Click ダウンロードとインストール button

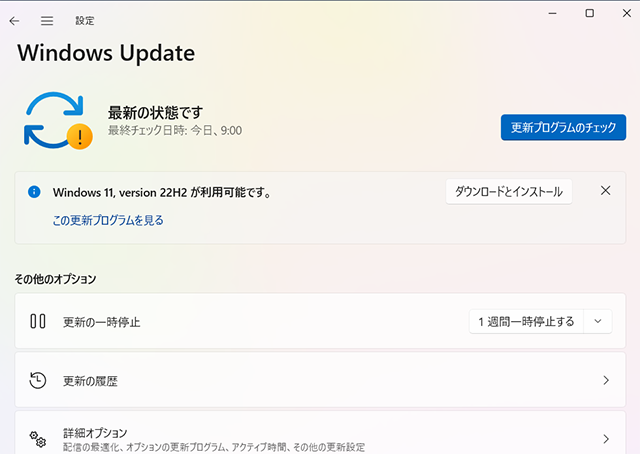508,192
